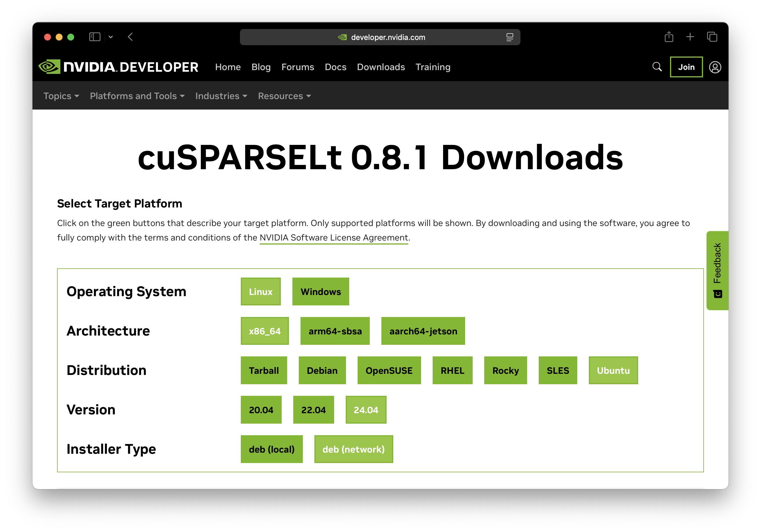
Task: Click the NVIDIA Developer logo
Action: pyautogui.click(x=118, y=67)
